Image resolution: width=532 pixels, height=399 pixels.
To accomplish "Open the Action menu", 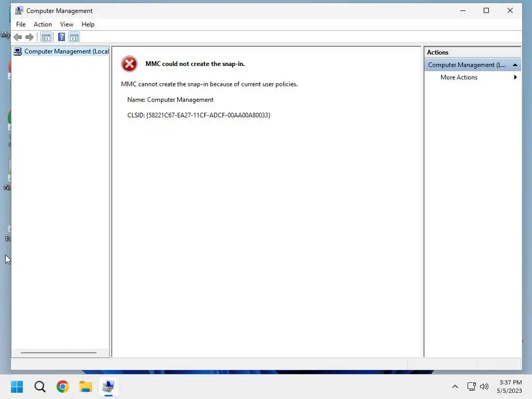I will (x=43, y=24).
